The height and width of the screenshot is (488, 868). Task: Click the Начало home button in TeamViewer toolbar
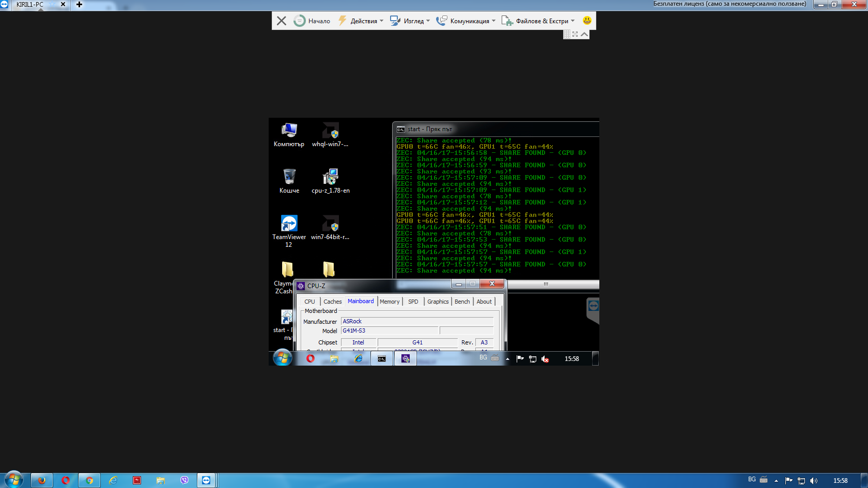click(312, 21)
